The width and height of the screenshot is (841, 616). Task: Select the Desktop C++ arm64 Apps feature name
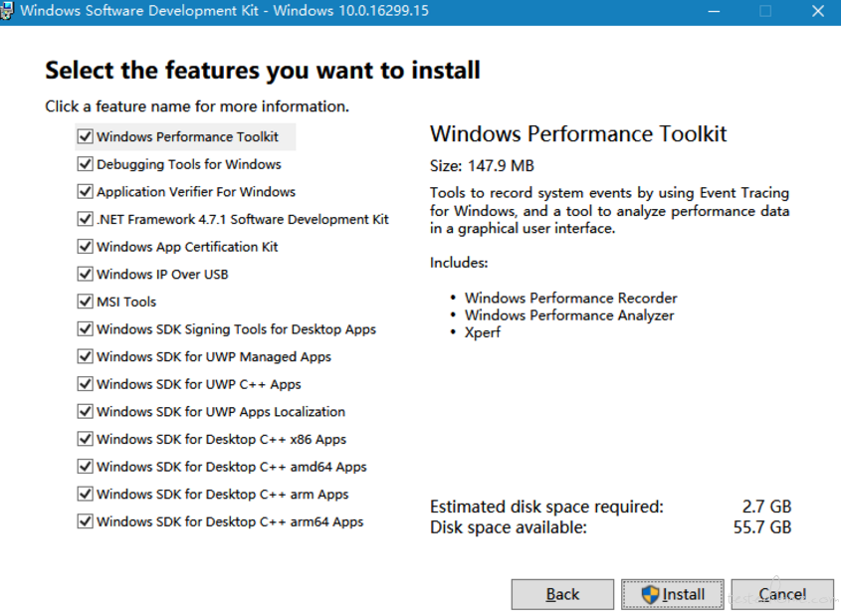pos(230,521)
